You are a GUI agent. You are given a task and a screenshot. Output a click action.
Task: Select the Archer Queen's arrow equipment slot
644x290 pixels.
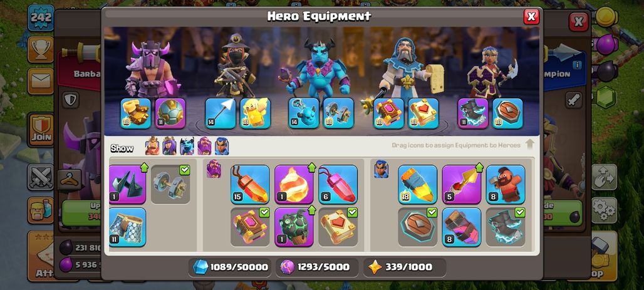(221, 113)
